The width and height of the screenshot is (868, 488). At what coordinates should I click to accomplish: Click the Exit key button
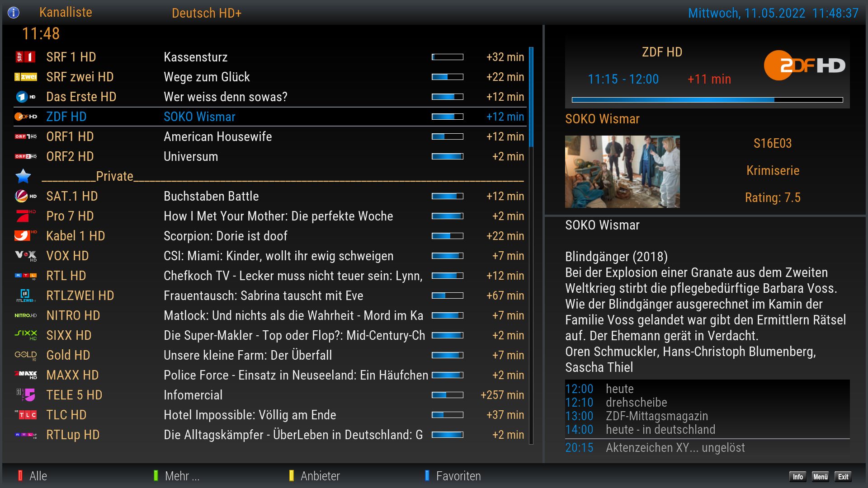coord(843,477)
